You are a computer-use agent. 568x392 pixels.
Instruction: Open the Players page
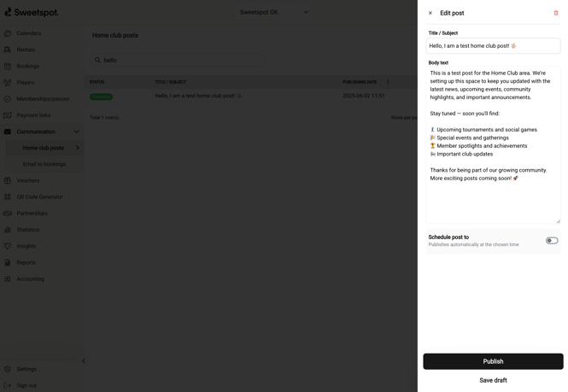tap(26, 82)
